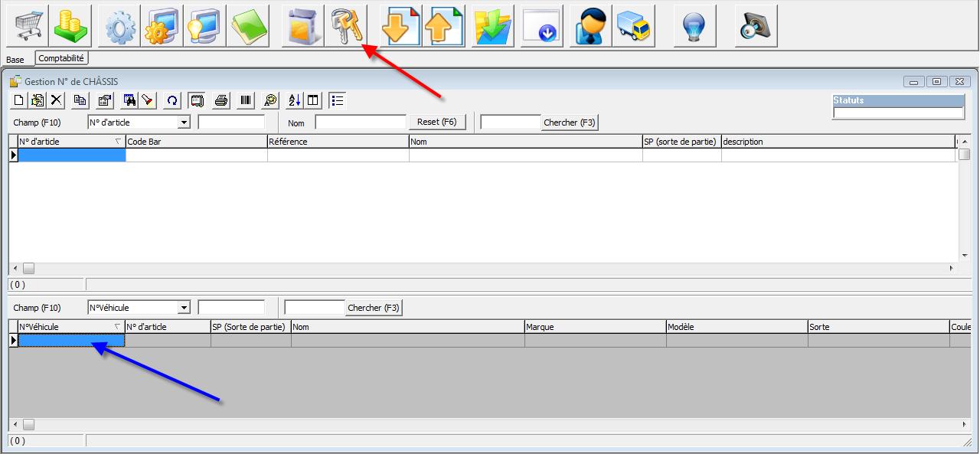Click the lower grid N° d'article header
980x454 pixels.
click(x=168, y=327)
